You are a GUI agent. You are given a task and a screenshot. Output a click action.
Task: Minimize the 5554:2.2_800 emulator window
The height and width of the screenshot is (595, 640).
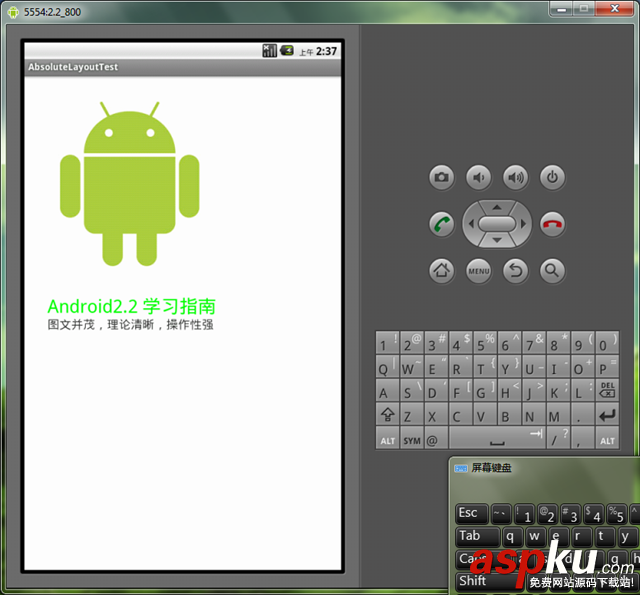click(x=562, y=9)
